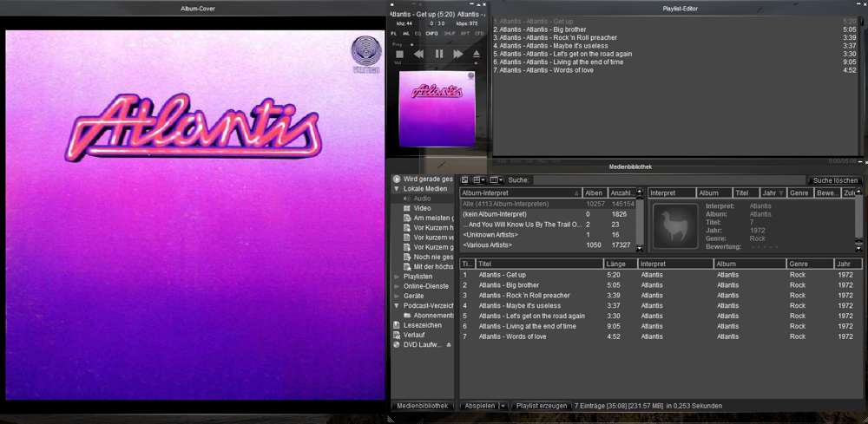Toggle the SHUF shuffle mode
Viewport: 868px width, 424px height.
coord(449,33)
